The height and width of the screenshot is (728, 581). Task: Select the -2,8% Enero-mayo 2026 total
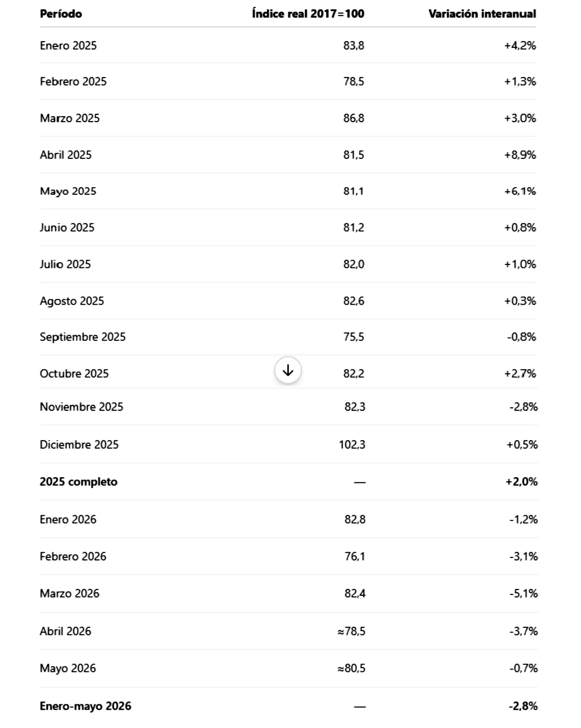pos(523,706)
